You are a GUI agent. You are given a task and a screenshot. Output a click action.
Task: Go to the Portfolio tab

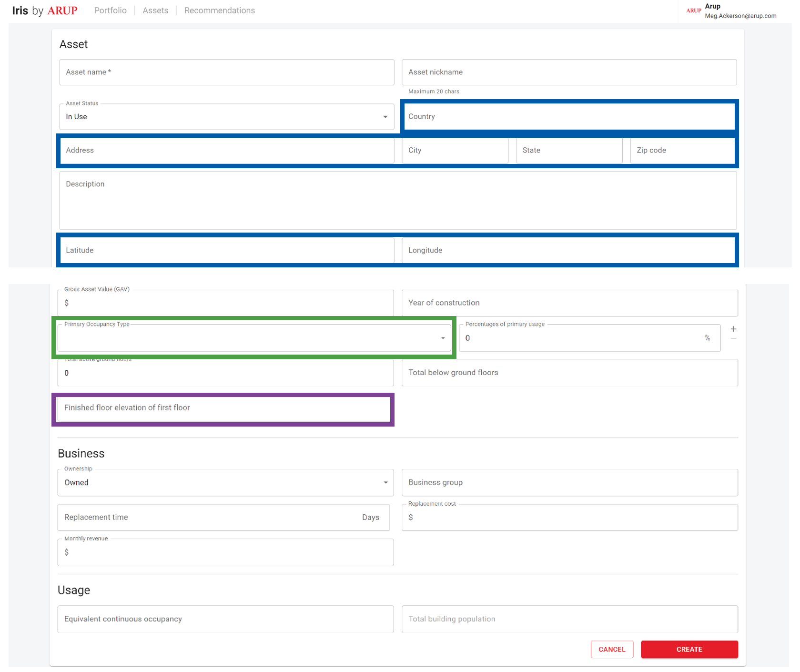coord(110,10)
